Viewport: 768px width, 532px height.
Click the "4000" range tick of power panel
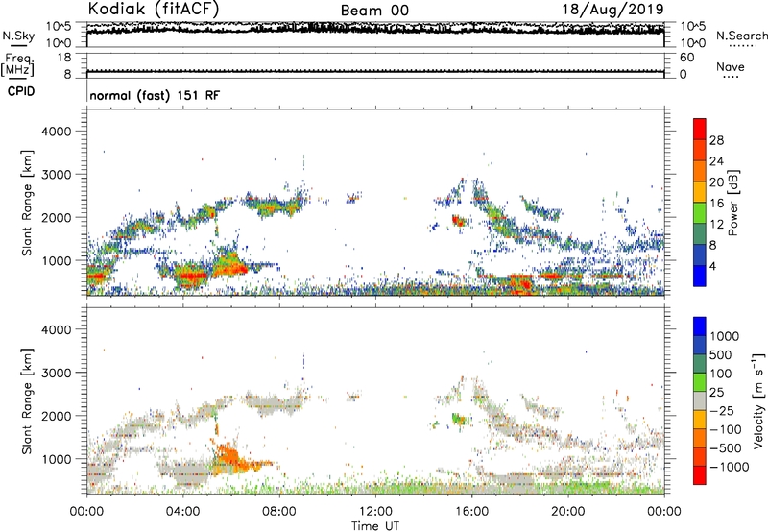56,132
